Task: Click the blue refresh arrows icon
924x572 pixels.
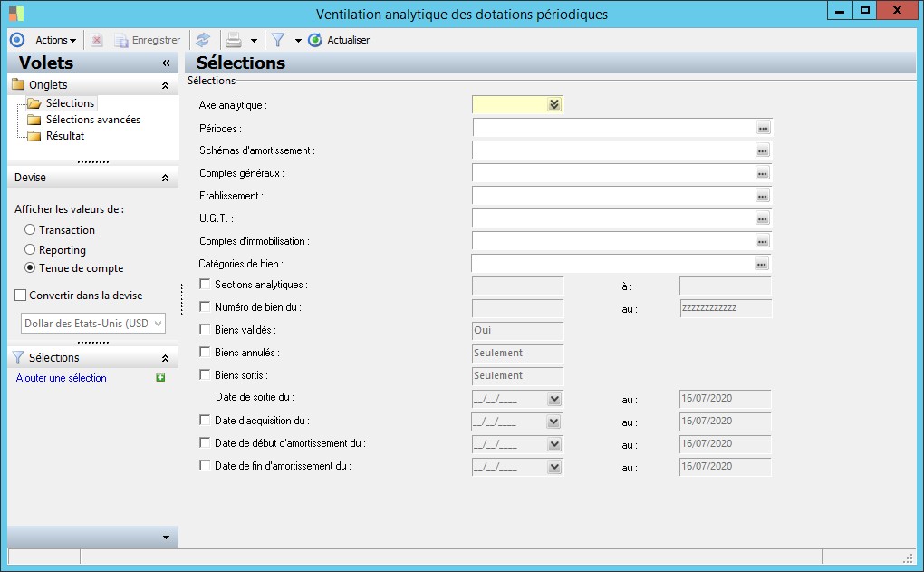Action: click(203, 40)
